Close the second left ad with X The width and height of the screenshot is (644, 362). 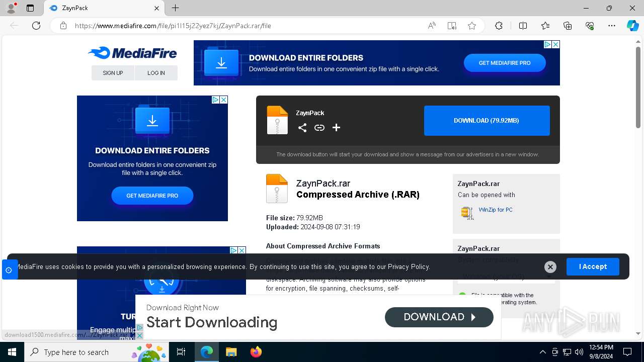coord(242,250)
